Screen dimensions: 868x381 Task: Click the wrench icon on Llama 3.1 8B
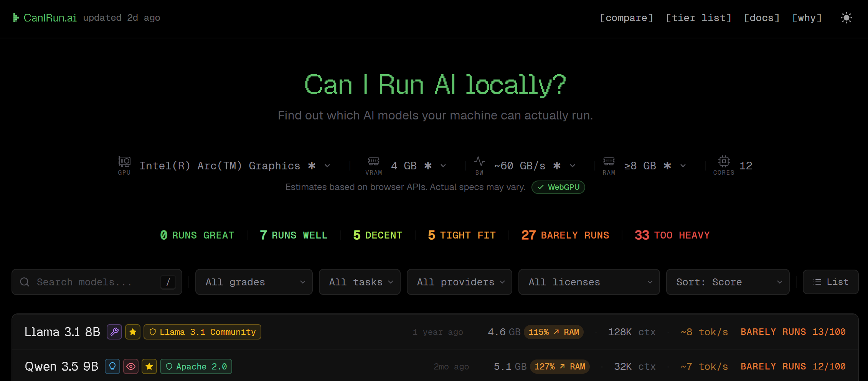[x=114, y=332]
